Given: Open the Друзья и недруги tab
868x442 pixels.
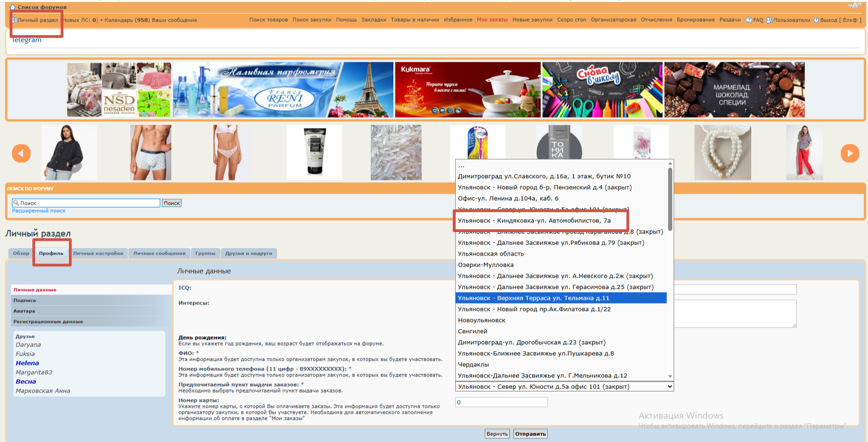Looking at the screenshot, I should point(248,253).
